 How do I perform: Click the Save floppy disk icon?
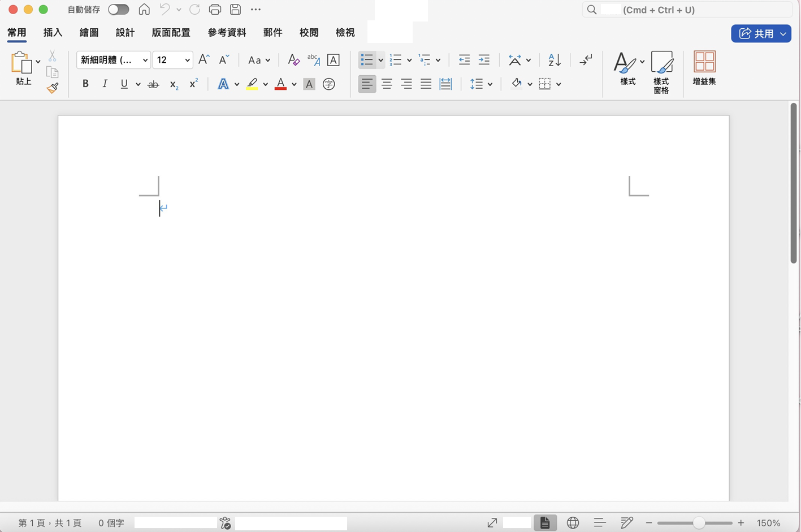tap(235, 10)
